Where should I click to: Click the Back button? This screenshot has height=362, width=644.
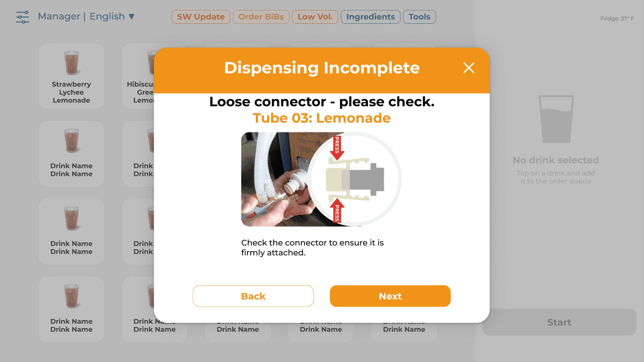[253, 296]
